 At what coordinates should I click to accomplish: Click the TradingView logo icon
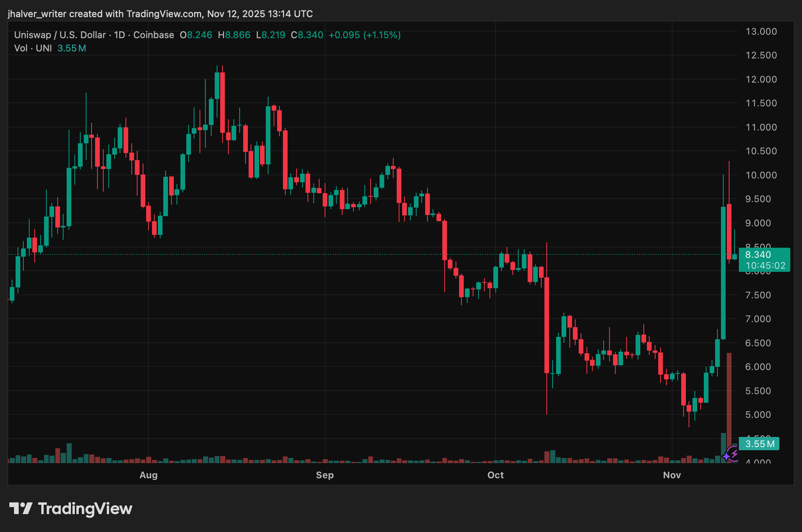point(21,509)
